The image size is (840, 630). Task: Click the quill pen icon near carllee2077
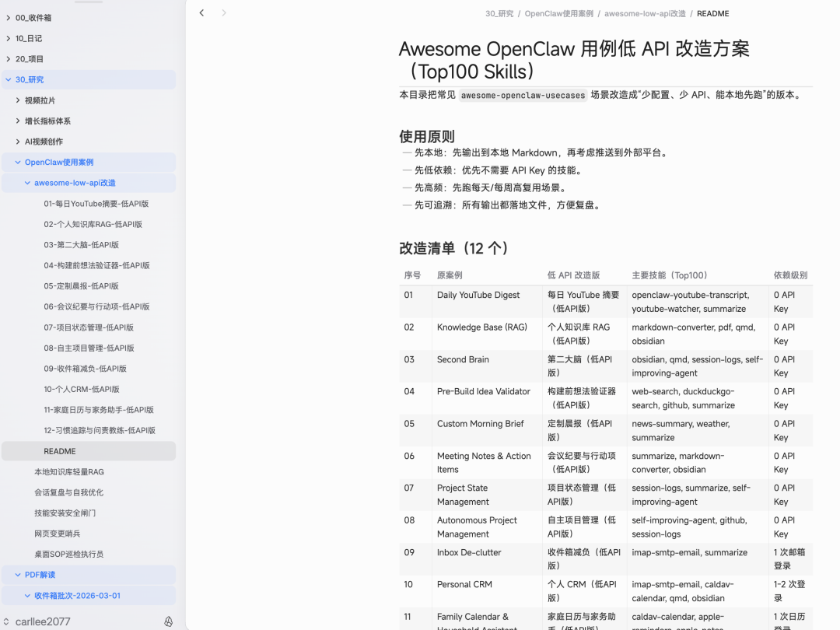[x=168, y=621]
